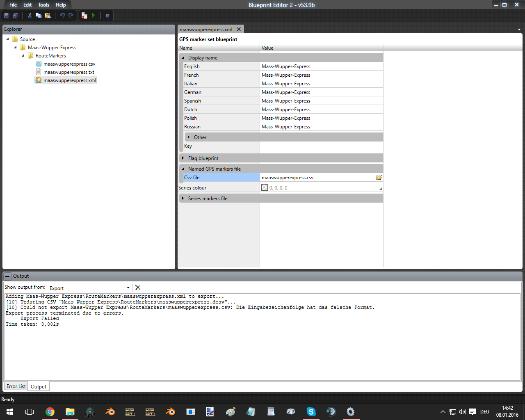Select maaswupperexpress.txt in the Explorer tree

(x=69, y=72)
